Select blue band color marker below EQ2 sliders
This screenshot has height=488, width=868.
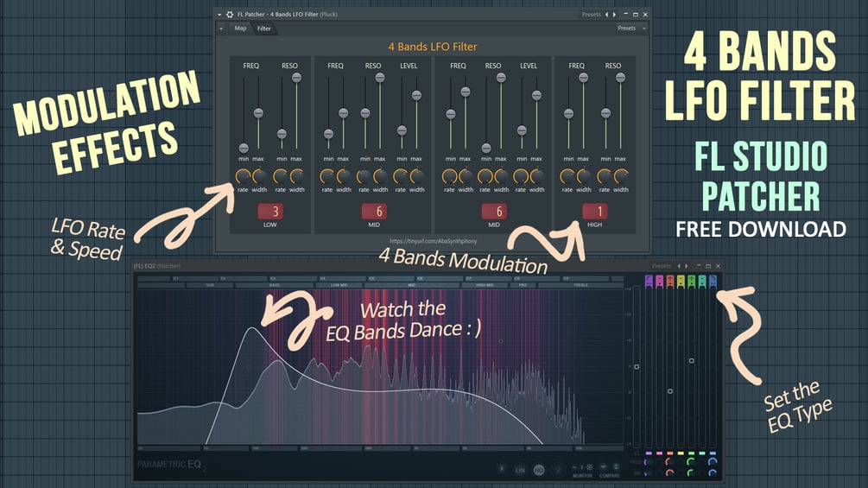coord(713,453)
